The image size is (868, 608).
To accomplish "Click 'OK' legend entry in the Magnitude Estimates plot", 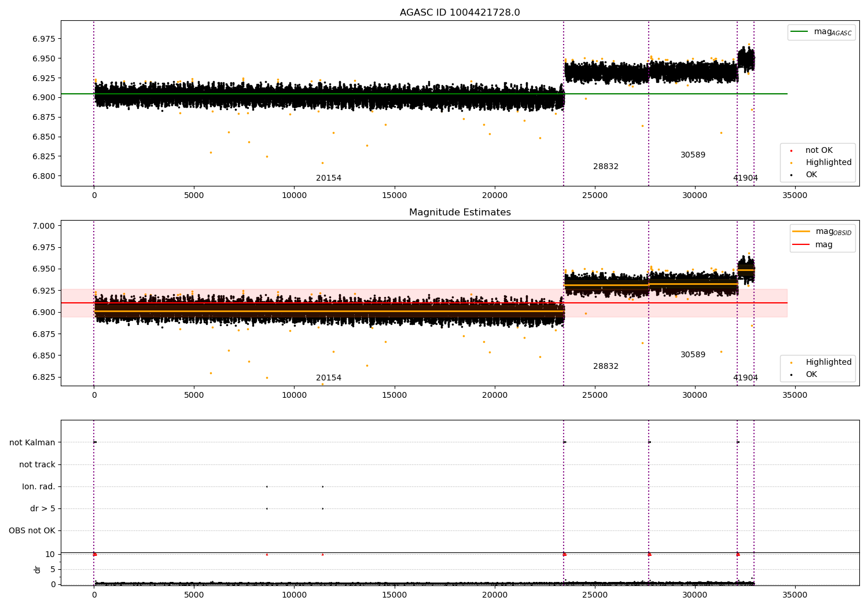I will tap(811, 375).
